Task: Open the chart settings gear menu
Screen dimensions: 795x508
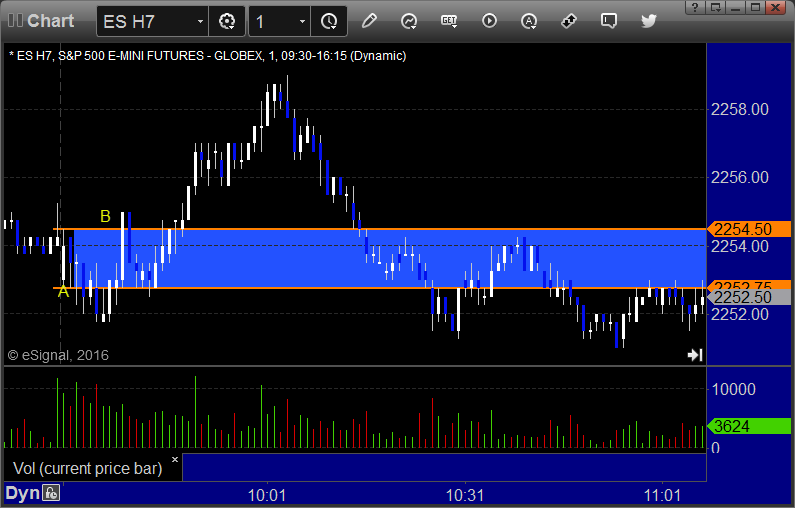Action: tap(227, 21)
